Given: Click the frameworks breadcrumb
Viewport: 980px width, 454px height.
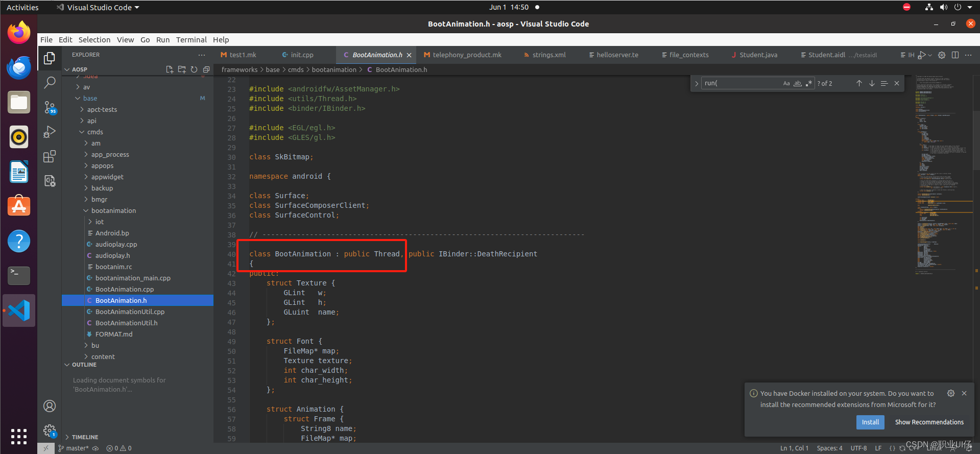Looking at the screenshot, I should click(240, 69).
